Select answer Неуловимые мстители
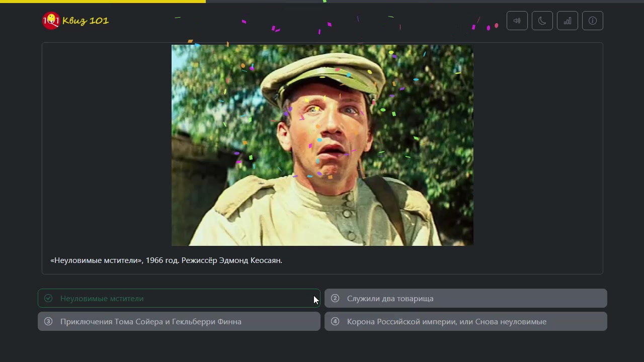This screenshot has height=362, width=644. 179,298
